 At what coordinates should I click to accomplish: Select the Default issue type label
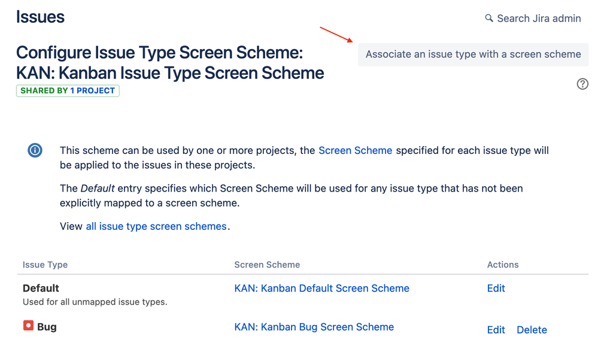41,288
